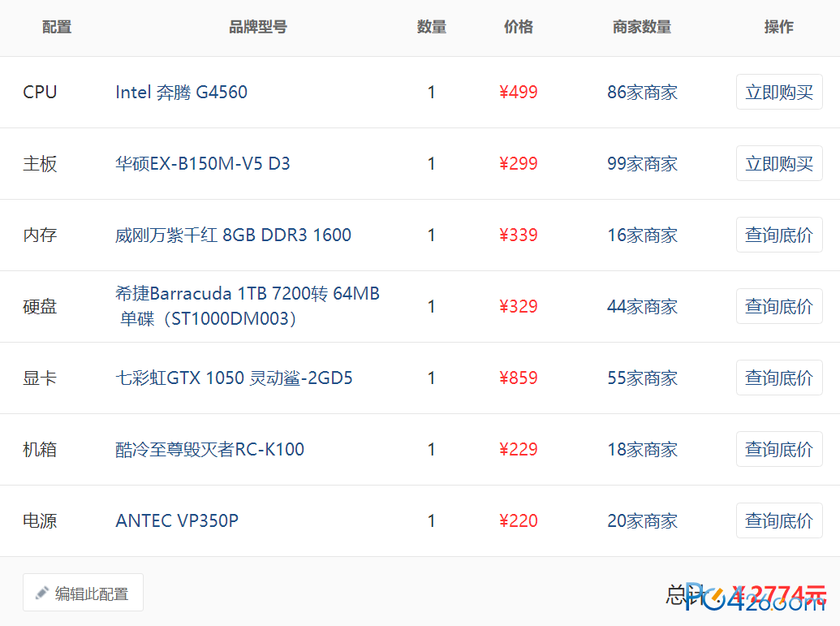Click the 品牌型号 column header
Screen dimensions: 840x626
pyautogui.click(x=257, y=27)
